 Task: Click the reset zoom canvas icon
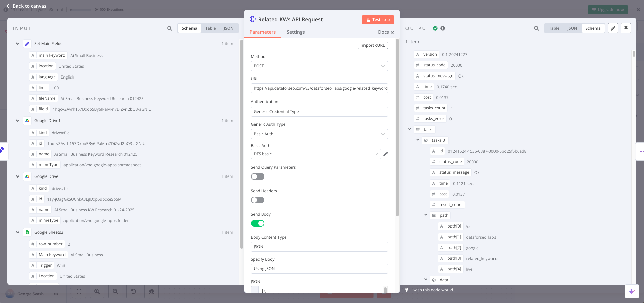[133, 291]
